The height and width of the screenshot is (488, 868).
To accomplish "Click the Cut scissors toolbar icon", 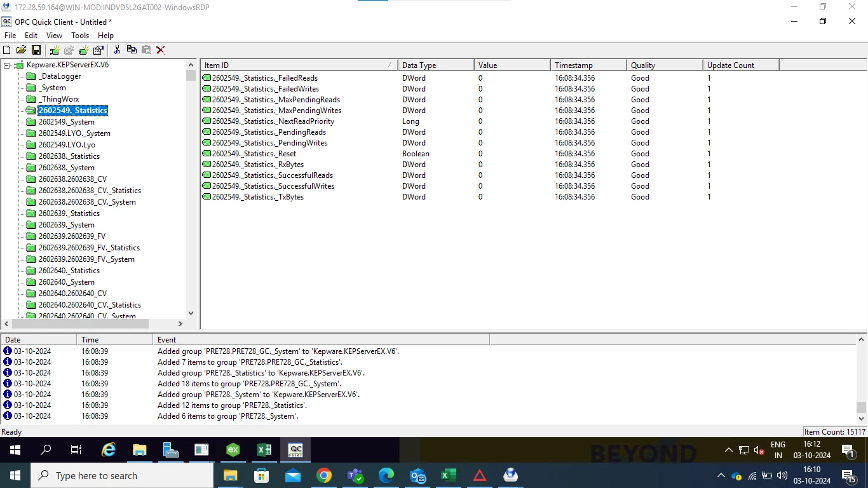I will click(x=117, y=50).
